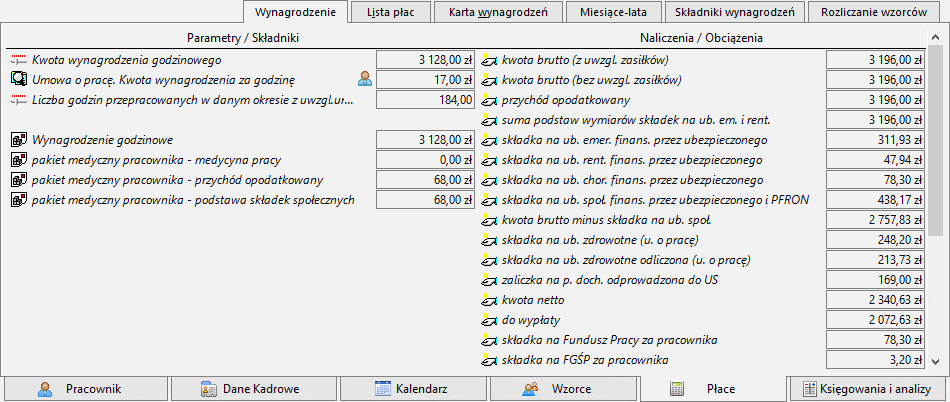This screenshot has height=402, width=950.
Task: Click icon beside przychód opodatkowany accrual
Action: click(489, 100)
